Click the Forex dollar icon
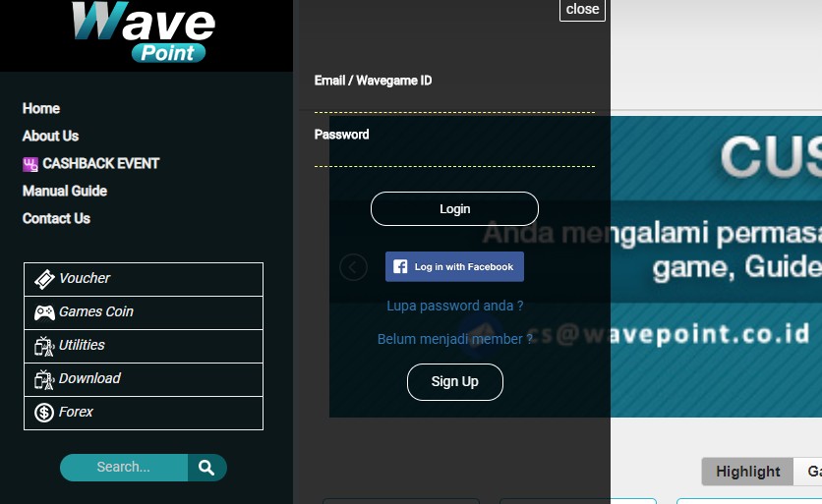 [44, 413]
